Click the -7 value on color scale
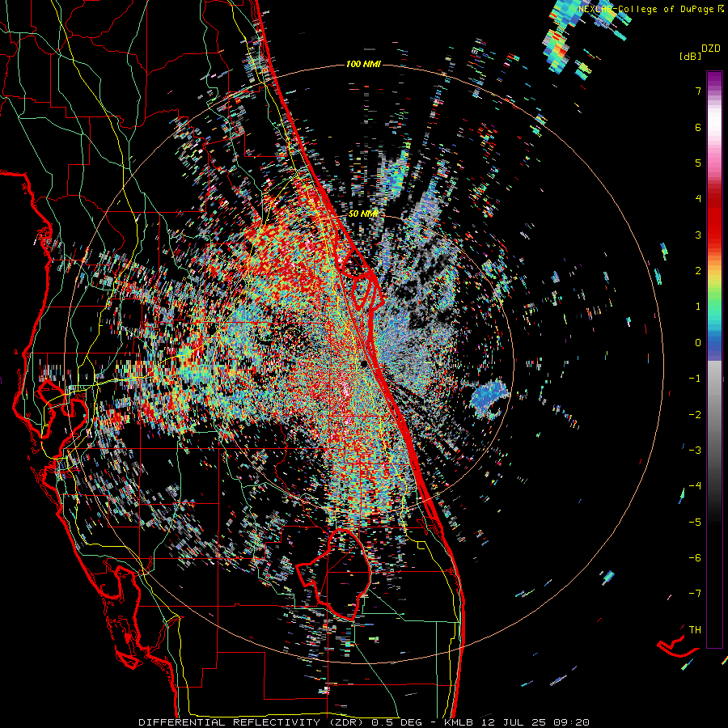Image resolution: width=728 pixels, height=728 pixels. (695, 594)
